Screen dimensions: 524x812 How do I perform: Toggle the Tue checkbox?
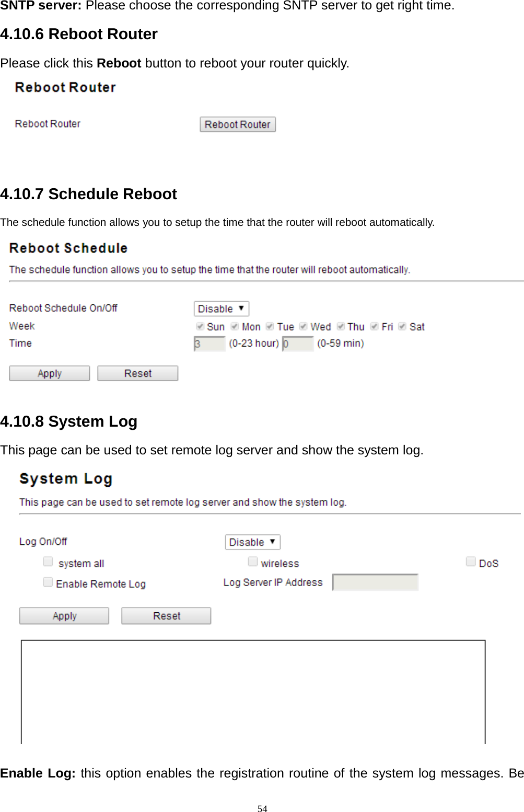(270, 326)
